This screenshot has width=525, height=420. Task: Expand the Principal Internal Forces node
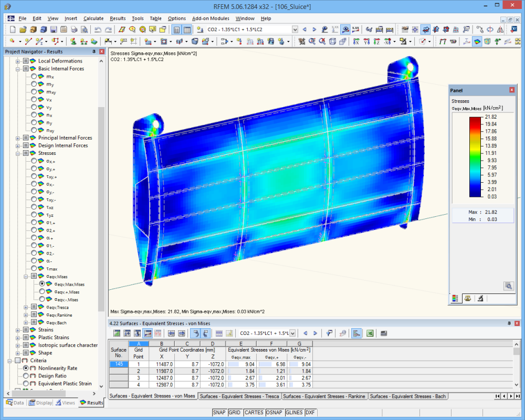18,138
